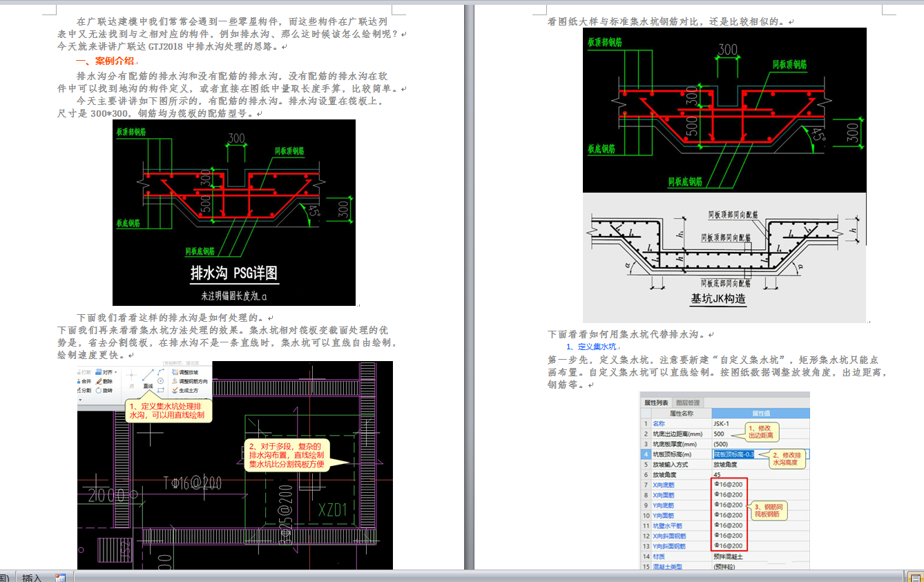Click the 未注明锚固长度为La caption
Screen dimensions: 924x582
pyautogui.click(x=233, y=295)
